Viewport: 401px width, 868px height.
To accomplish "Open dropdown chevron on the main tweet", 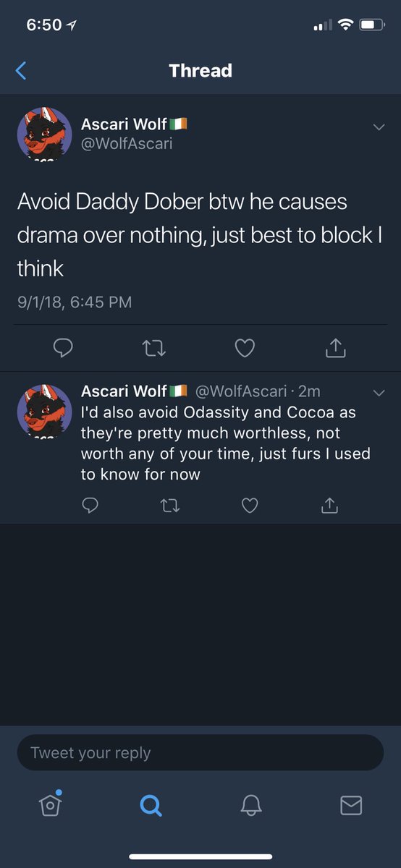I will (379, 127).
